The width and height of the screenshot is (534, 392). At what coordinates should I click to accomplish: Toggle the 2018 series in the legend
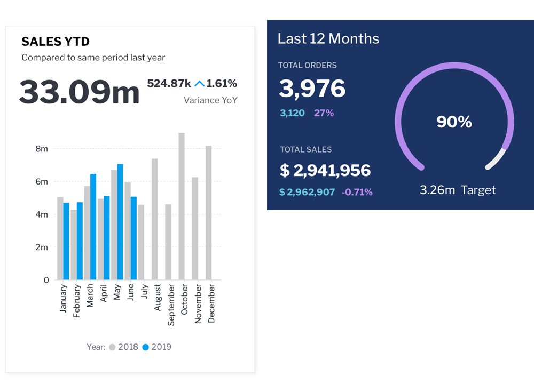(x=124, y=347)
